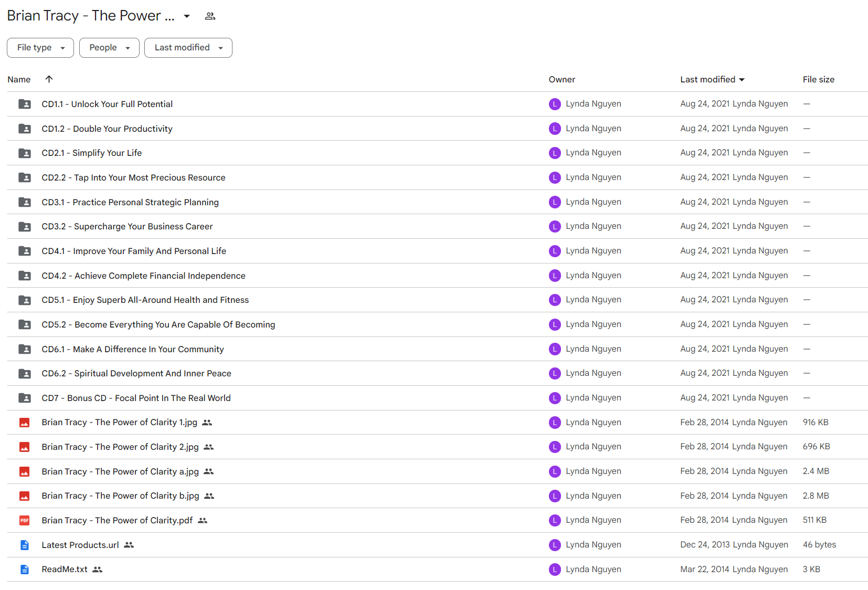Click folder icon for CD1.2 Double Your Productivity
This screenshot has width=868, height=590.
point(25,129)
